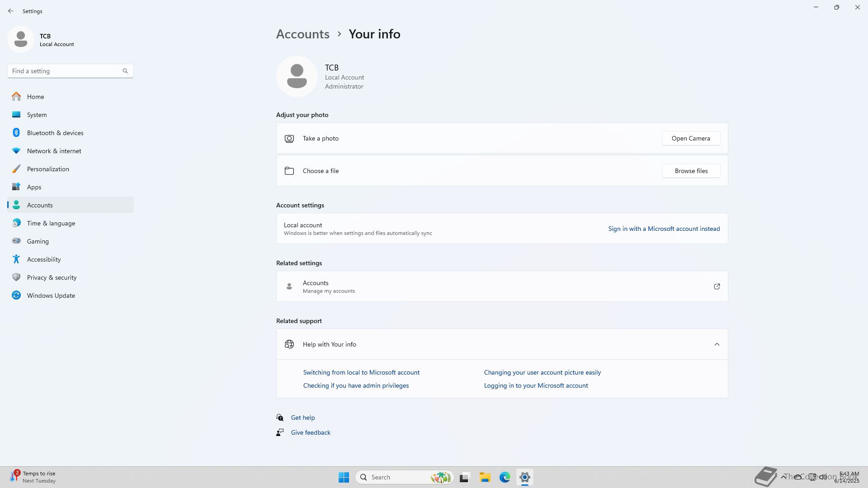This screenshot has height=488, width=868.
Task: Click the Accounts breadcrumb link
Action: click(302, 34)
